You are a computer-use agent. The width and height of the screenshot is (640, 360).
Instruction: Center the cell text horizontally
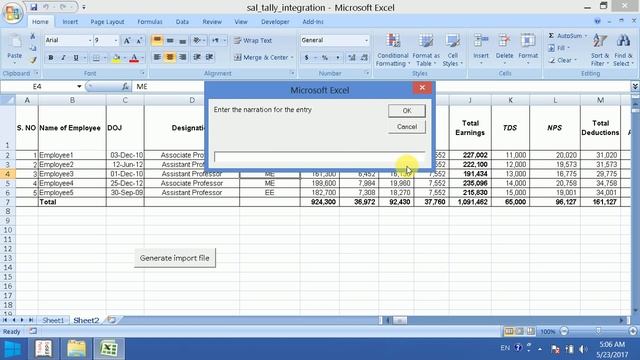170,57
